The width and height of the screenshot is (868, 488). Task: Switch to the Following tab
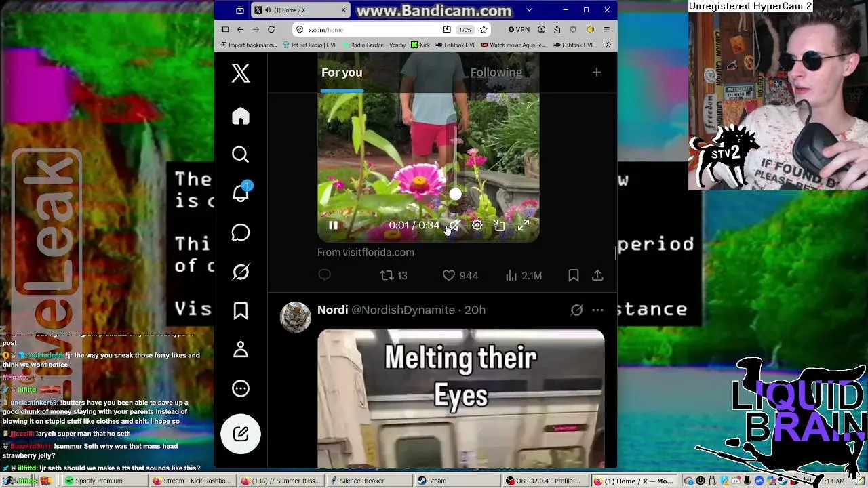496,73
